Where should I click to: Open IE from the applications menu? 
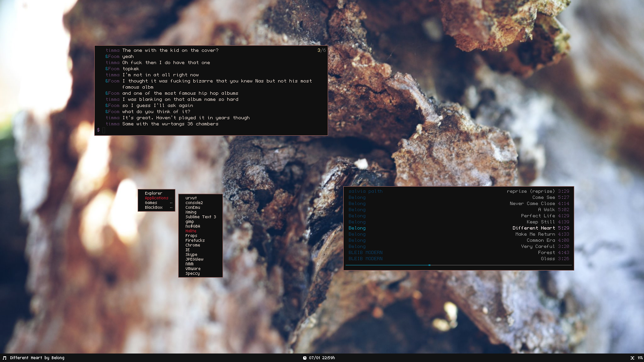point(188,250)
